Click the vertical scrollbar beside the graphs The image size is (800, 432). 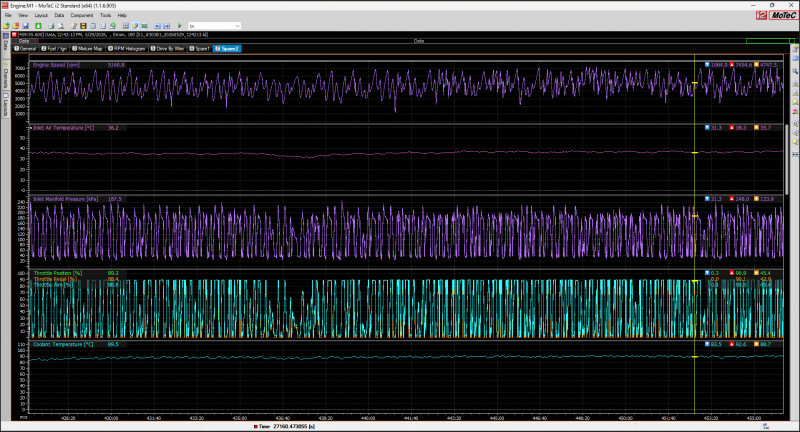787,158
